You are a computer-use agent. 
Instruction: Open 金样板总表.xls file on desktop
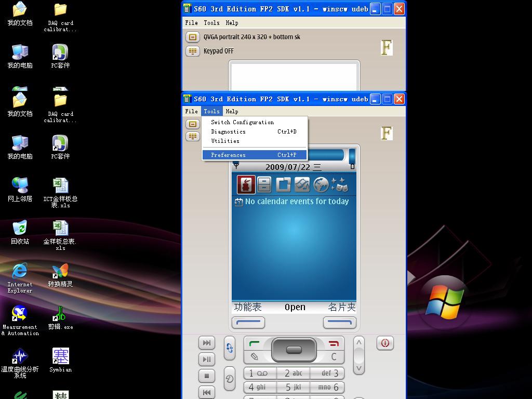coord(60,235)
